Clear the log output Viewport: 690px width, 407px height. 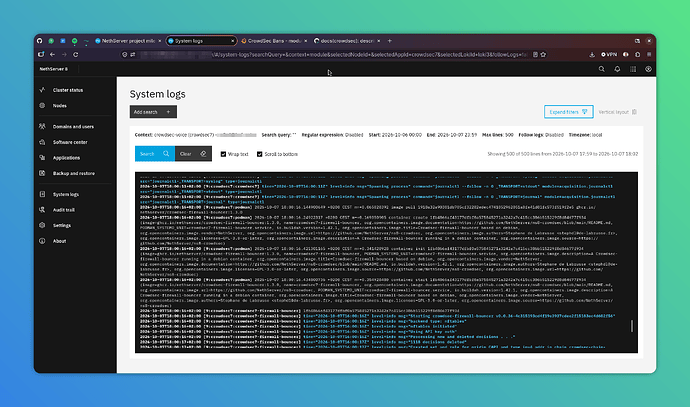pyautogui.click(x=193, y=154)
